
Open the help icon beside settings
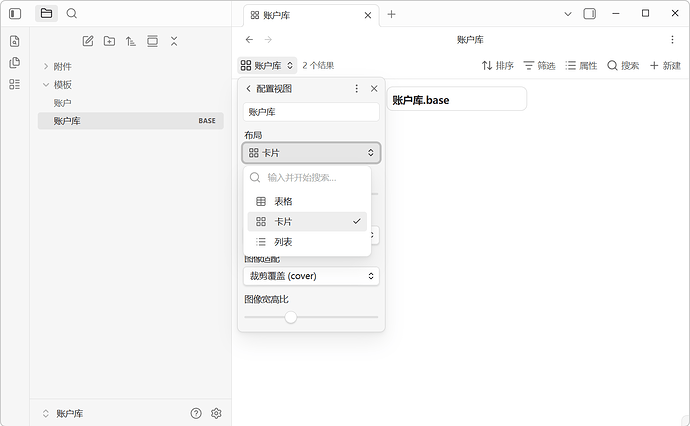tap(196, 413)
